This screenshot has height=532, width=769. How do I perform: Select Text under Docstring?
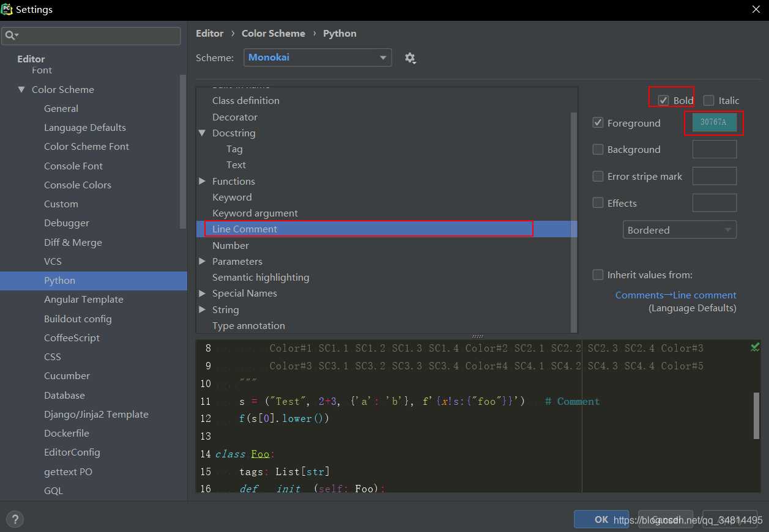click(x=236, y=164)
